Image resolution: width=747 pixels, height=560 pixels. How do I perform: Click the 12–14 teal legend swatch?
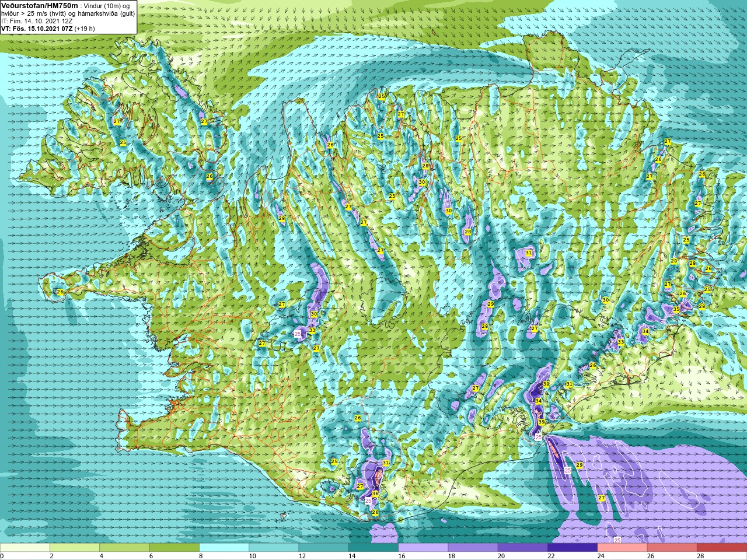323,548
